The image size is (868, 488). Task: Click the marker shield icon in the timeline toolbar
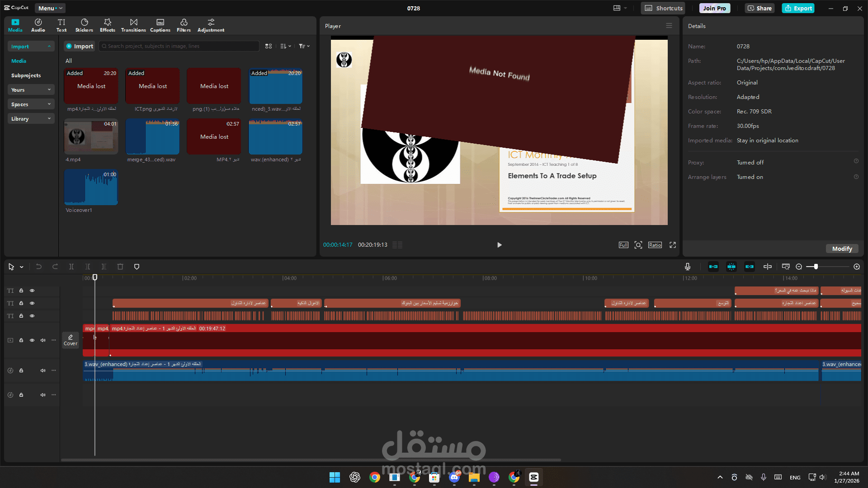pyautogui.click(x=137, y=267)
